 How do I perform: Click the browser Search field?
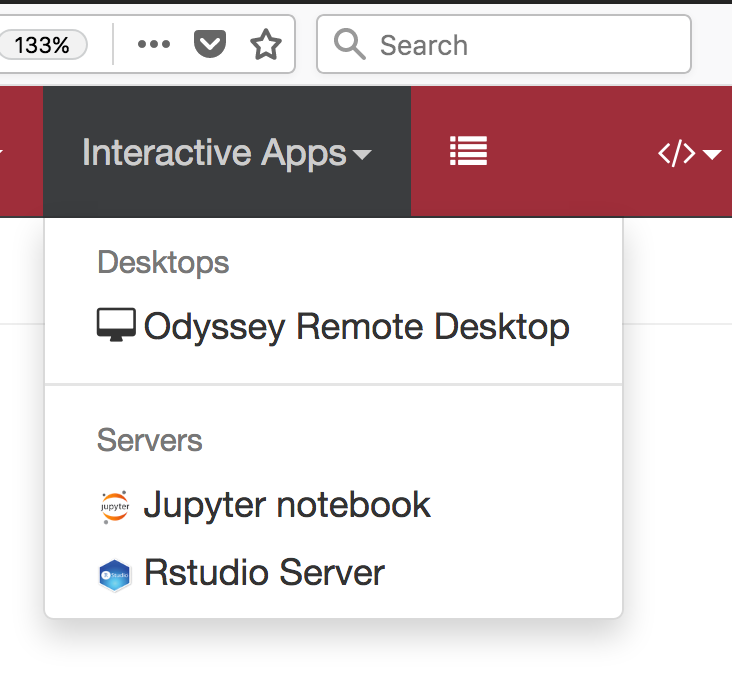[504, 44]
